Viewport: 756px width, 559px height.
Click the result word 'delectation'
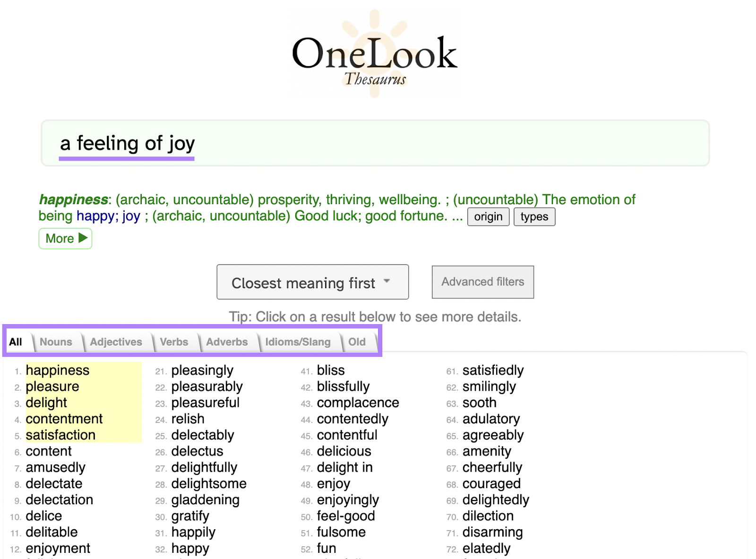pos(60,499)
